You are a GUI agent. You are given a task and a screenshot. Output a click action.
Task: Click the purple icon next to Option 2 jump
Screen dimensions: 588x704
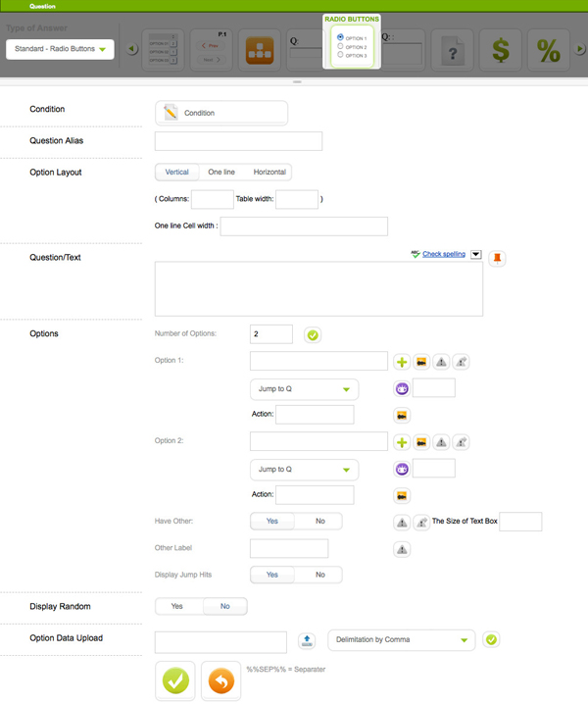coord(402,469)
